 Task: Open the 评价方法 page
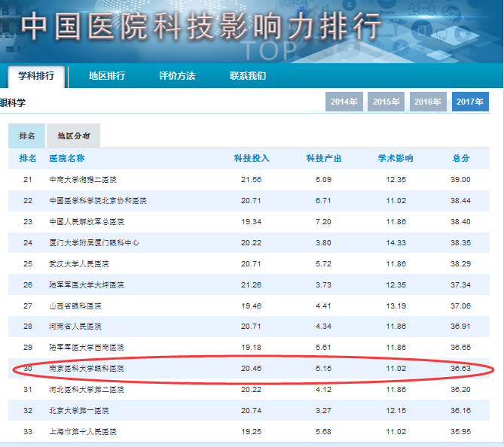tap(177, 76)
